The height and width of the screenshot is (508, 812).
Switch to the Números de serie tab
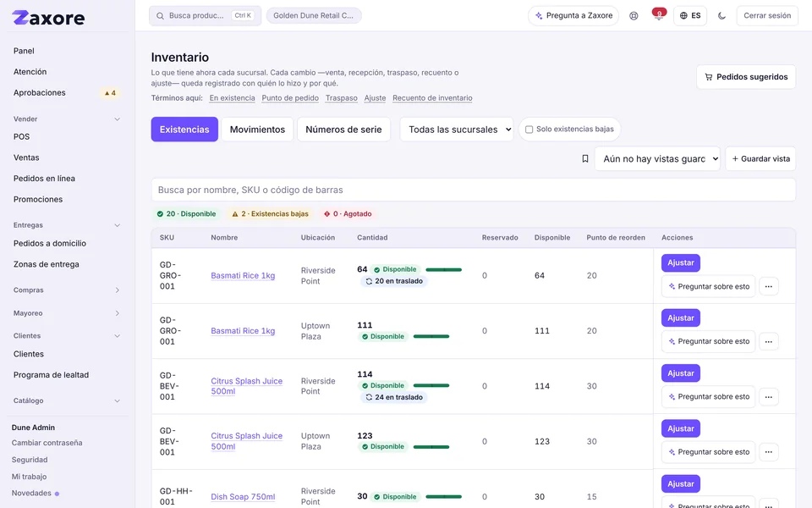(x=343, y=129)
